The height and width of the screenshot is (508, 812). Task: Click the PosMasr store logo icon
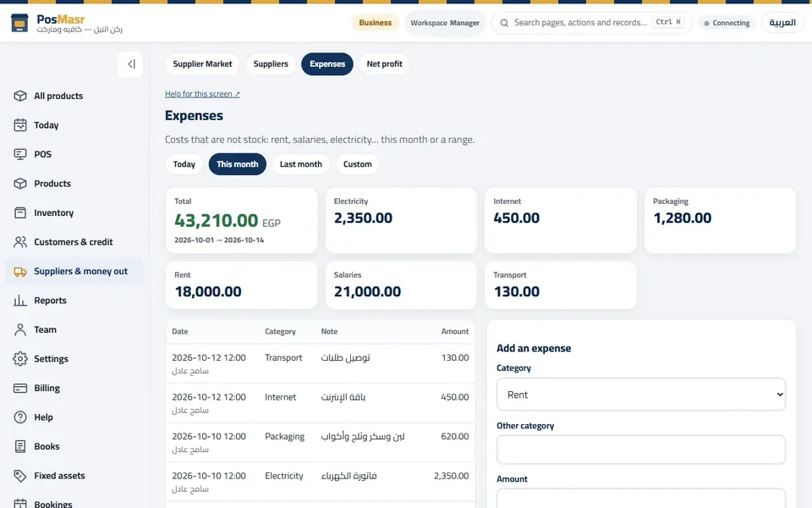click(x=19, y=23)
